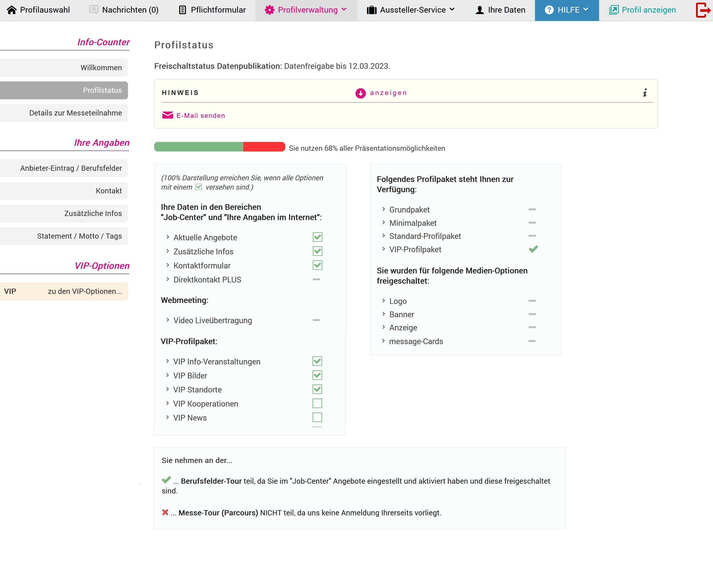Click the gear icon next to Profilverwaltung
713x588 pixels.
(269, 10)
